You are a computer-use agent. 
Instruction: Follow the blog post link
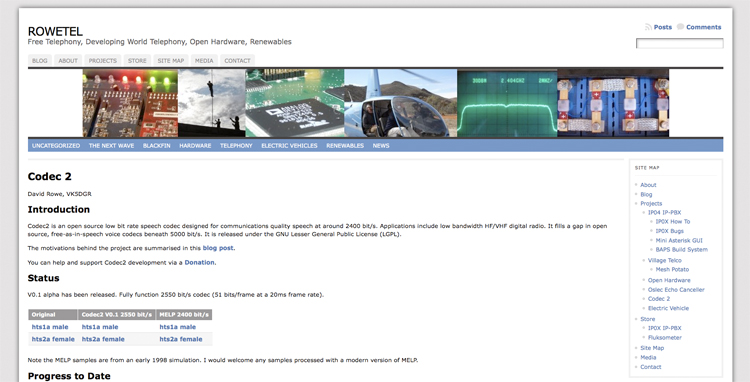(x=218, y=248)
